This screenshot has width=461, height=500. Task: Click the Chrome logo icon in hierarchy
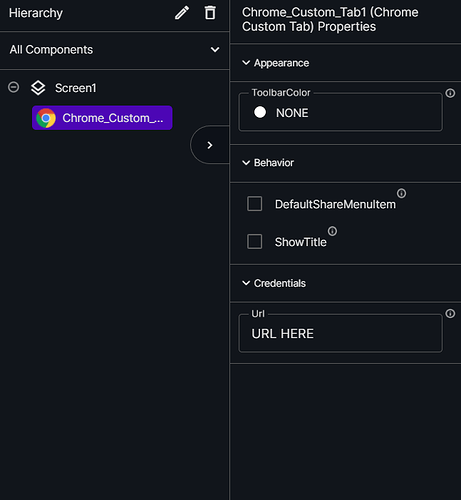46,118
